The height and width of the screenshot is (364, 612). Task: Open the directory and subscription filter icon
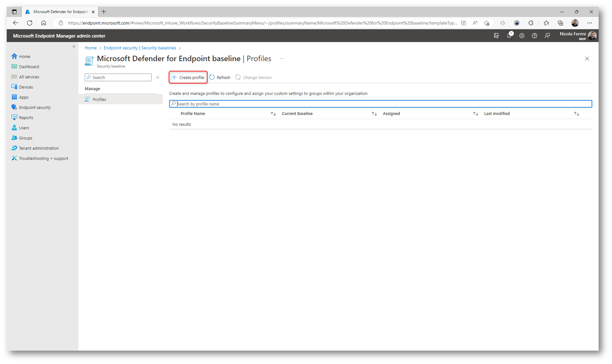point(496,36)
